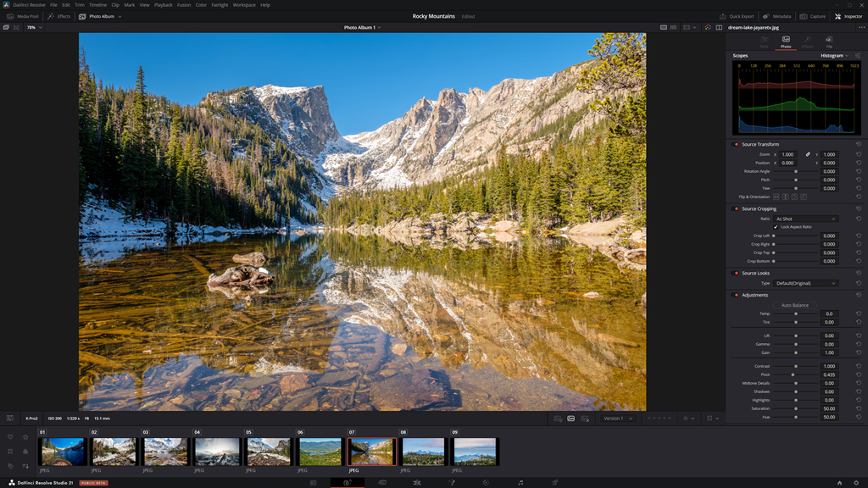868x488 pixels.
Task: Click the zoom link chain icon
Action: 808,154
